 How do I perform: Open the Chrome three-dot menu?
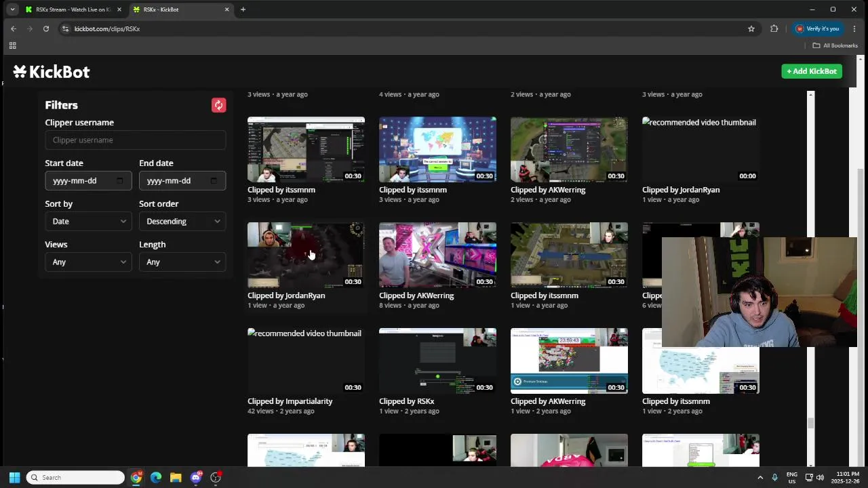(x=854, y=28)
